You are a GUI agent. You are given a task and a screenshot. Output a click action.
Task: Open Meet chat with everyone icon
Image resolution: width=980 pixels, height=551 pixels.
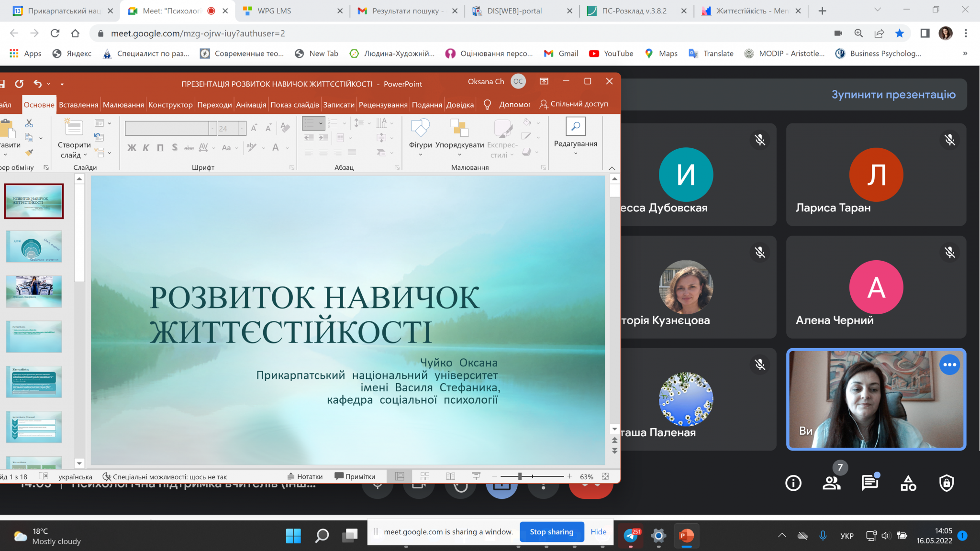(x=869, y=483)
